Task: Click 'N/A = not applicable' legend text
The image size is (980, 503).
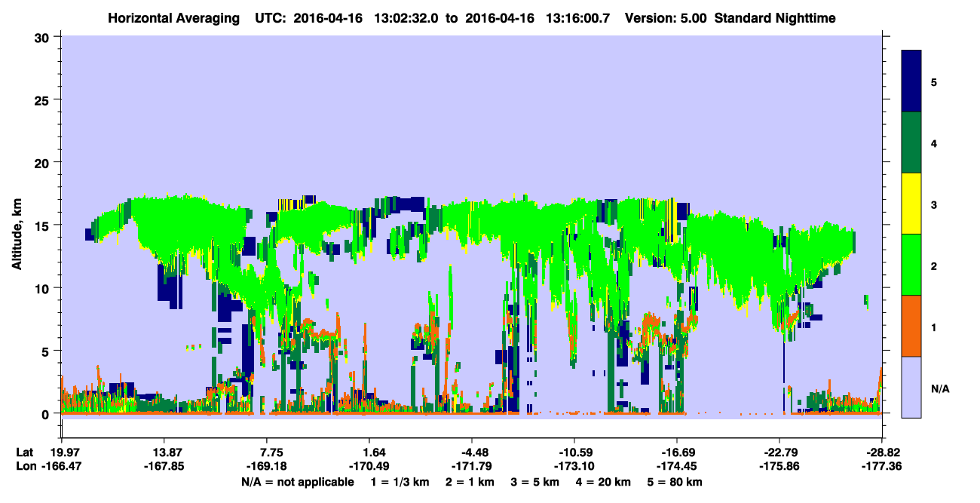Action: click(297, 482)
